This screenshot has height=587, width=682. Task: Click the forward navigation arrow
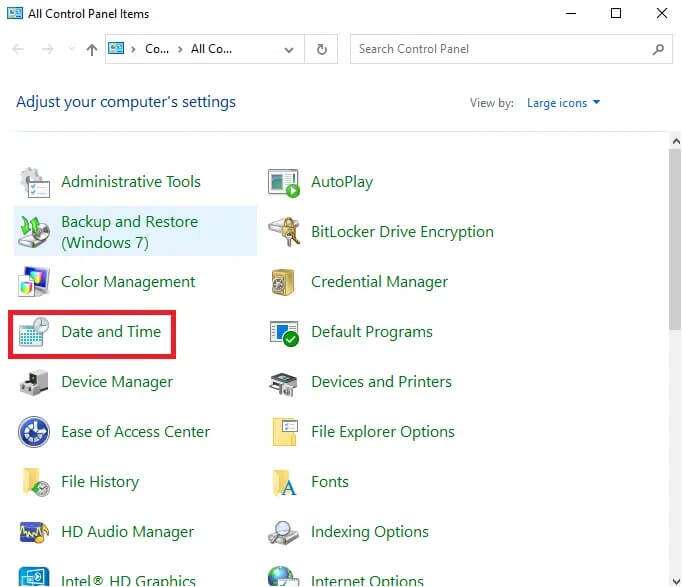coord(47,49)
